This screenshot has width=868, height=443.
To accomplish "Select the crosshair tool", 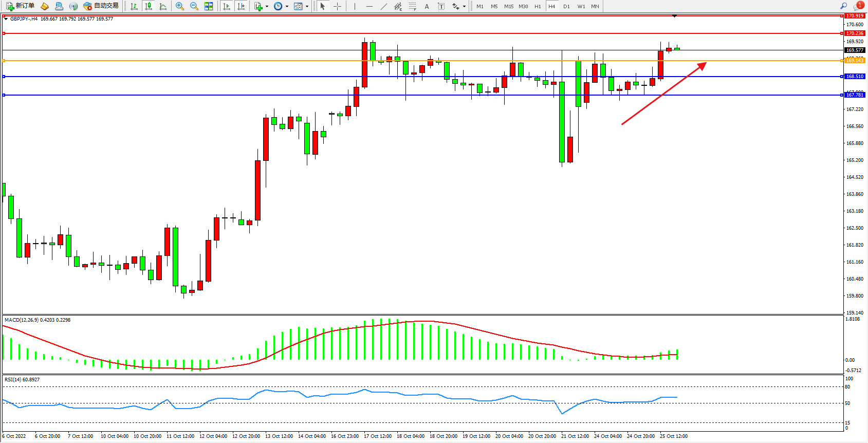I will [337, 6].
